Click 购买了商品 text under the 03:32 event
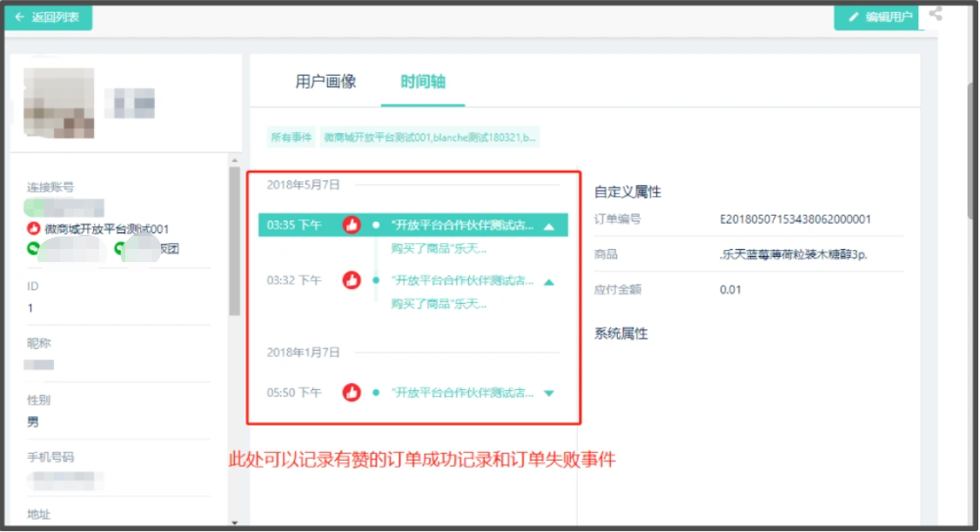The image size is (980, 532). point(439,304)
